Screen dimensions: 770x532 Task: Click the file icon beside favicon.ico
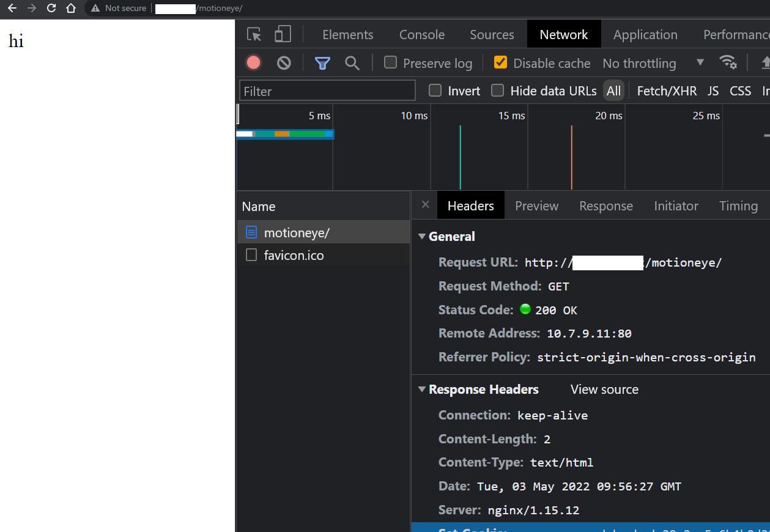(251, 255)
